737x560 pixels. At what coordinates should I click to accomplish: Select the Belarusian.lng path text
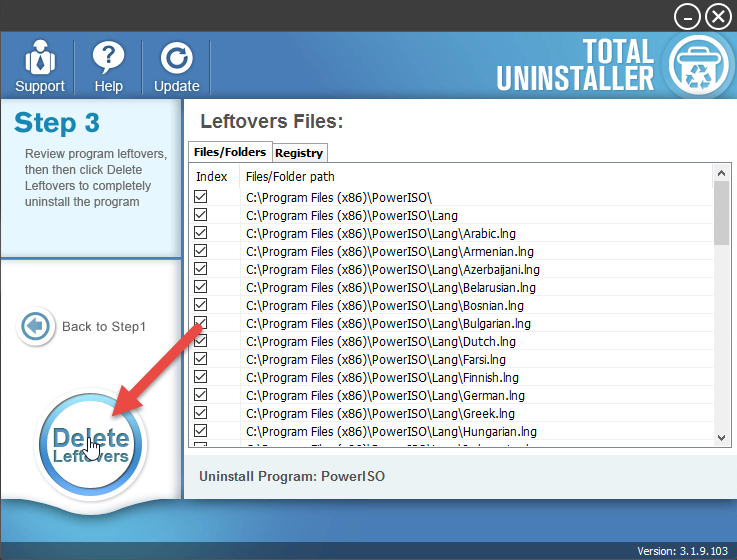(x=391, y=287)
